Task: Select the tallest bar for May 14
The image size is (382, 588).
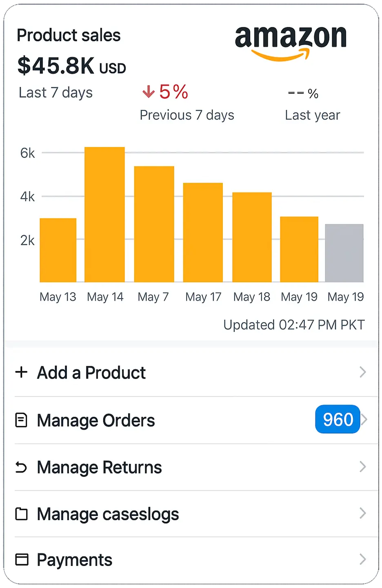Action: (x=104, y=214)
